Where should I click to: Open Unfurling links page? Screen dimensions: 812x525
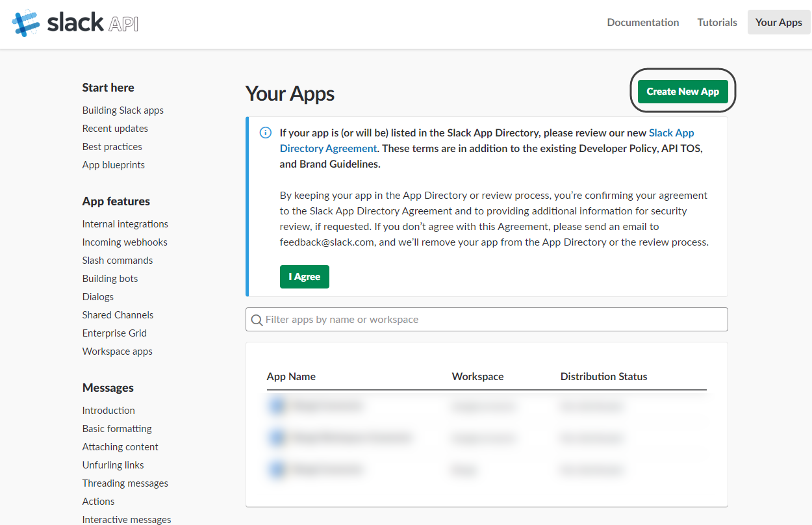pyautogui.click(x=113, y=465)
